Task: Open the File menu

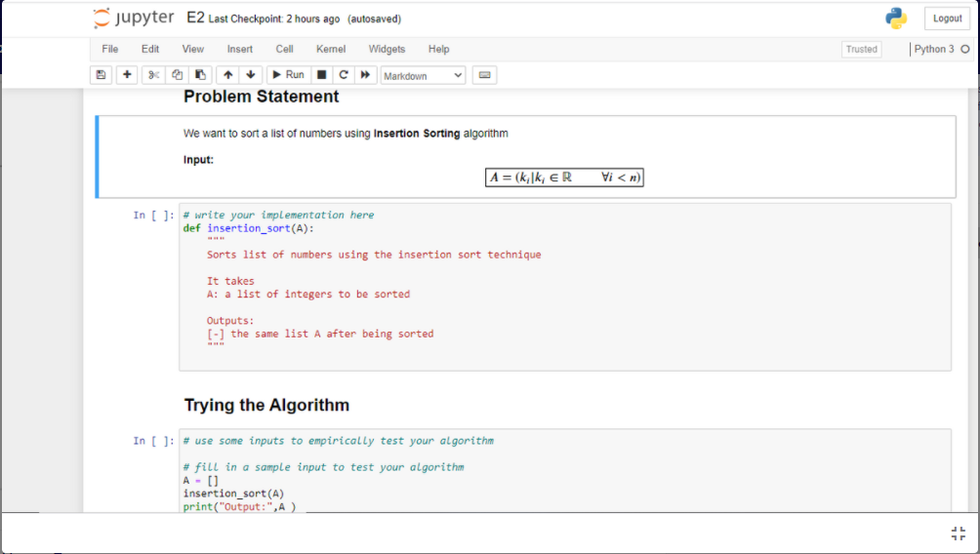Action: tap(110, 49)
